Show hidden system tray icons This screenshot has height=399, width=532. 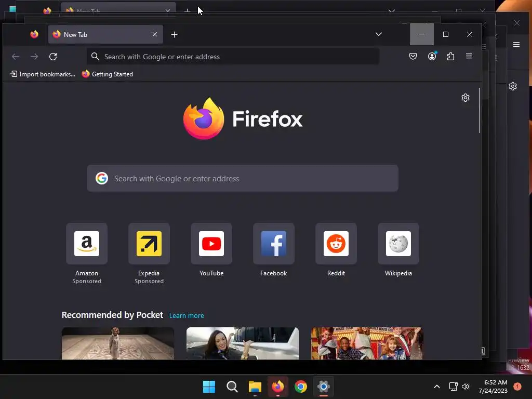[437, 387]
